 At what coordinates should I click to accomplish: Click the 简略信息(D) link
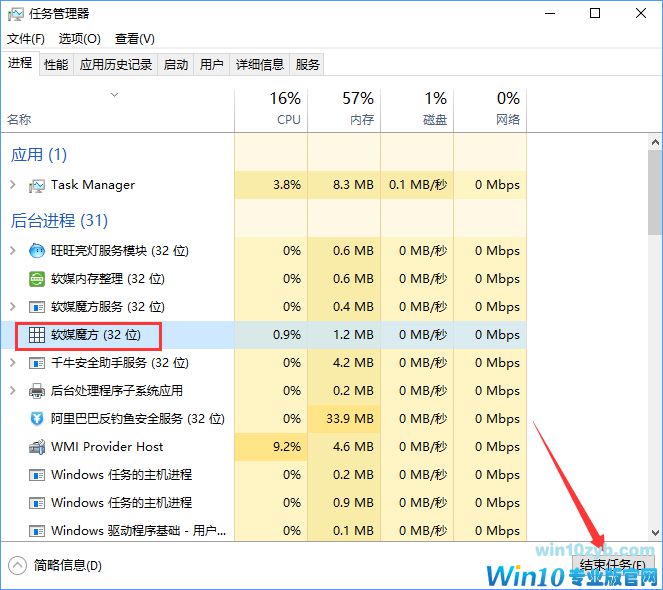68,565
